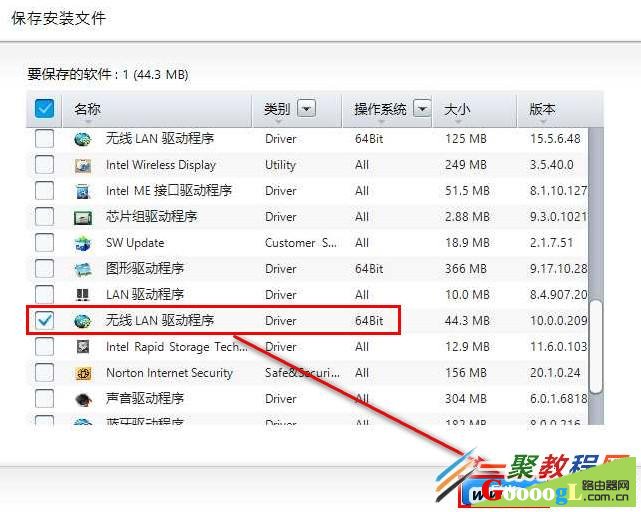Click the Intel Rapid Storage Tech icon
The height and width of the screenshot is (512, 641).
[83, 347]
